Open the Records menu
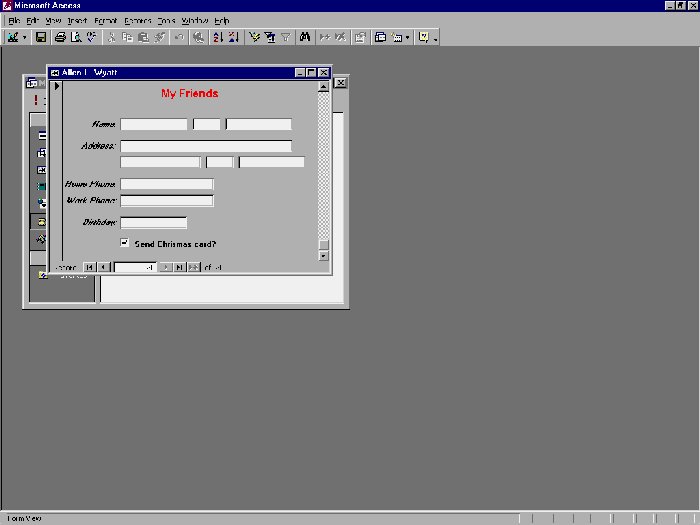Screen dimensions: 700x525 (137, 20)
